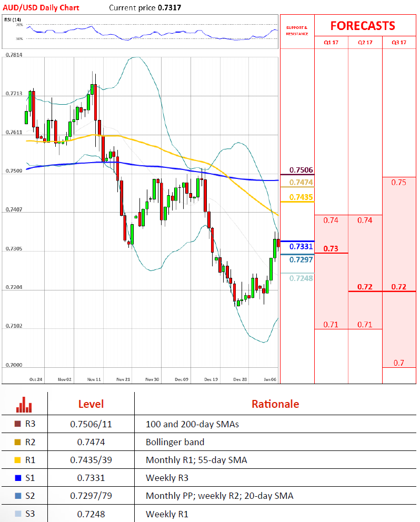Click the 0.7102 price axis label

coord(14,326)
